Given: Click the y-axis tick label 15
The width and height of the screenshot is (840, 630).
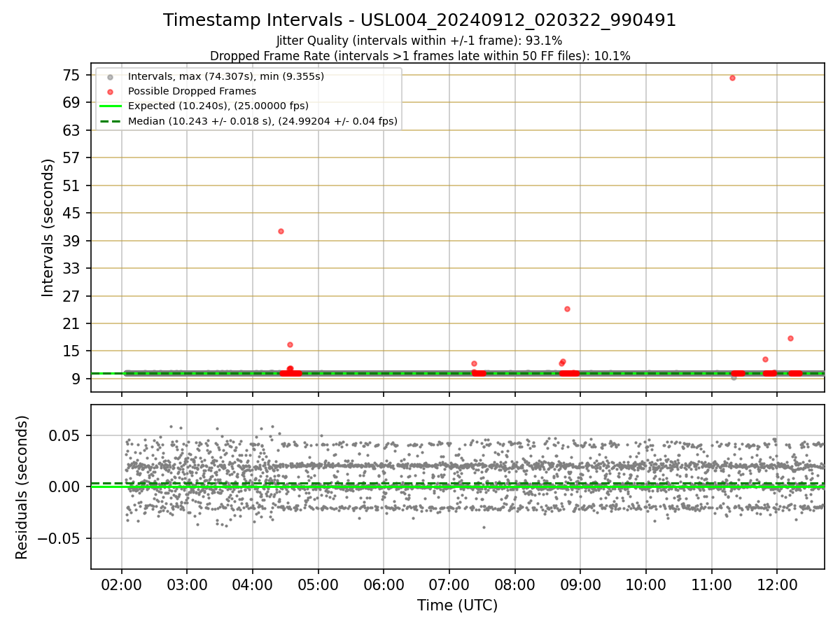Looking at the screenshot, I should 72,351.
